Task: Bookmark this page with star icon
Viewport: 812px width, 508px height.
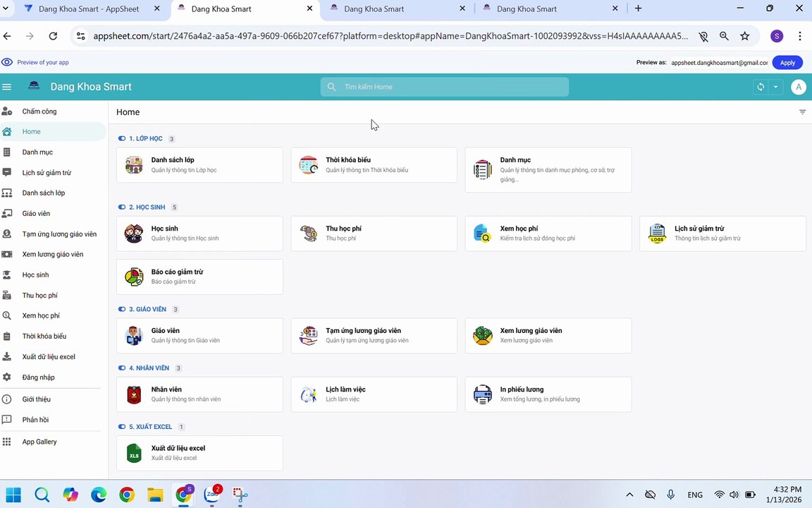Action: 744,36
